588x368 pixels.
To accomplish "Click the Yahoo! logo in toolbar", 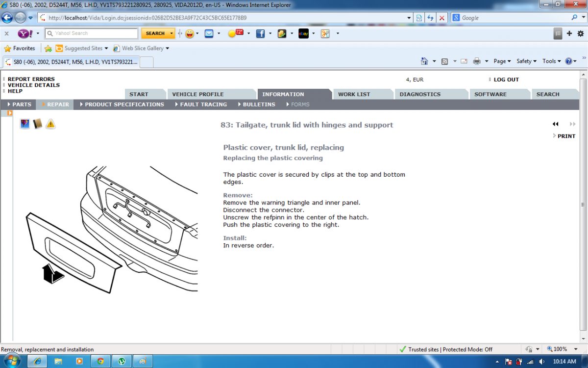I will point(25,33).
